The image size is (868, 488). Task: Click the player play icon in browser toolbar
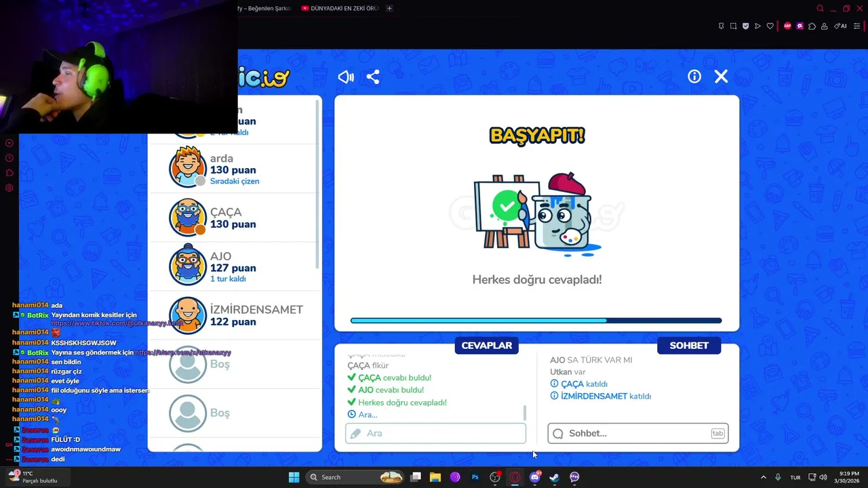coord(757,26)
